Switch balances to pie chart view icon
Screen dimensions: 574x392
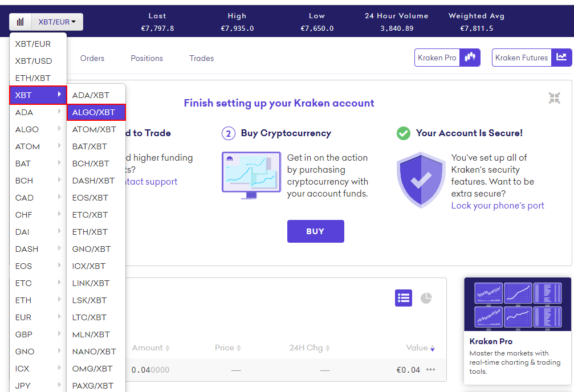[426, 297]
